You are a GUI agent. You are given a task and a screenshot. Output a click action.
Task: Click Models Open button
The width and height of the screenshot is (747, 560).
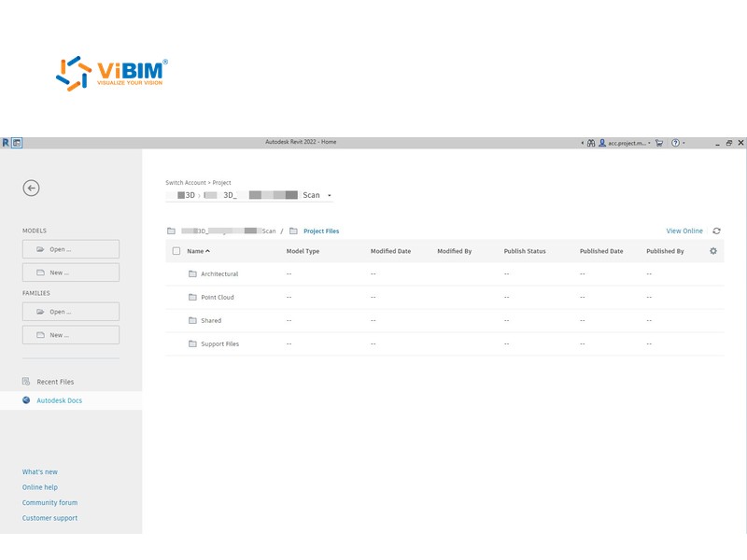click(x=71, y=249)
